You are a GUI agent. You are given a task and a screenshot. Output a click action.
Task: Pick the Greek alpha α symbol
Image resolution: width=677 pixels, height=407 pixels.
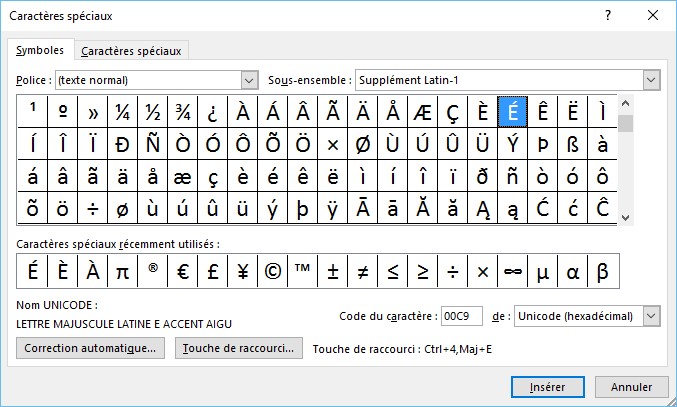[x=573, y=271]
